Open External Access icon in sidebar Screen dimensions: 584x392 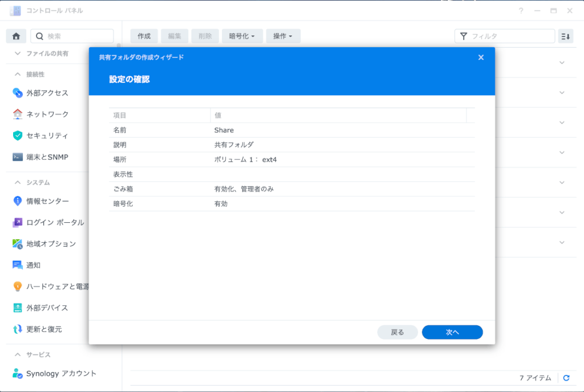(18, 93)
